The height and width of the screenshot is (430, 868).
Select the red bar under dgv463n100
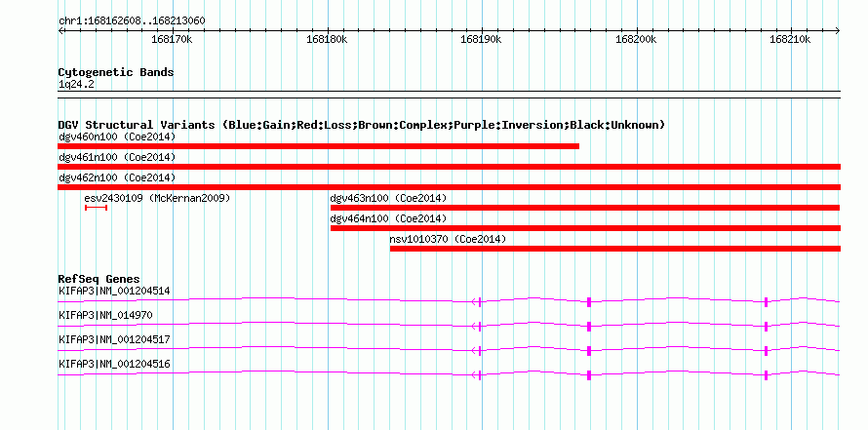[585, 208]
